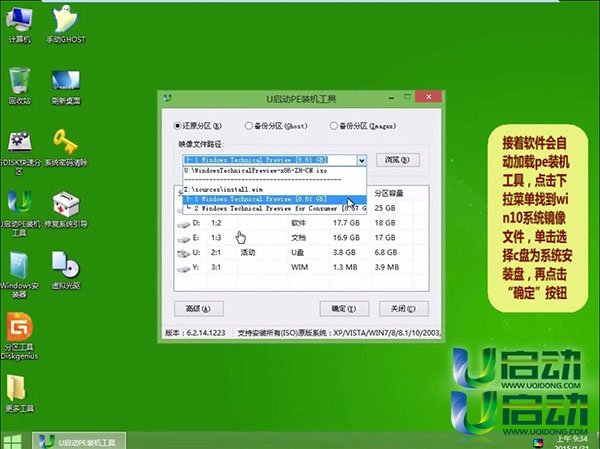Click the version 6.2.14.1223 status text
This screenshot has height=449, width=600.
pyautogui.click(x=195, y=333)
